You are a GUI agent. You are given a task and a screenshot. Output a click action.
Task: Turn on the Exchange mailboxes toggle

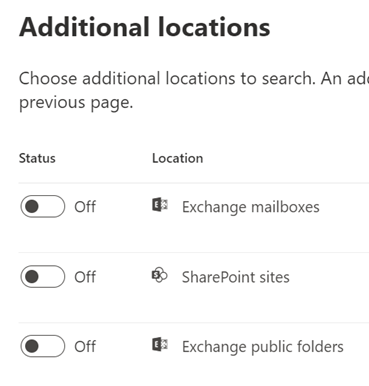[43, 206]
